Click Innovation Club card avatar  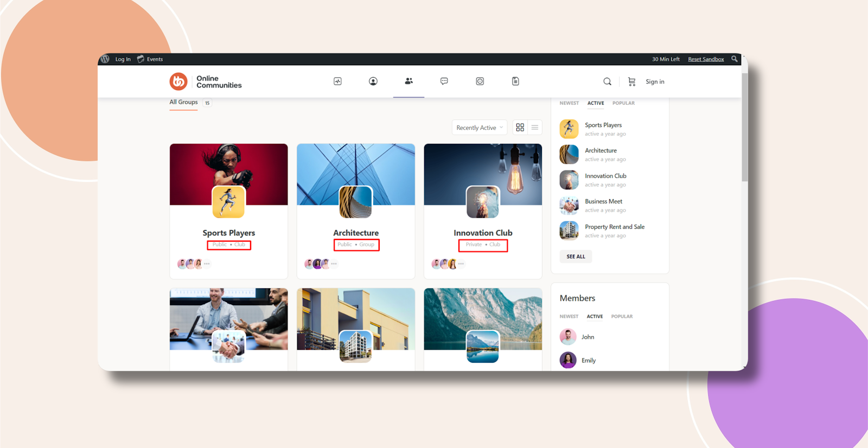coord(483,202)
